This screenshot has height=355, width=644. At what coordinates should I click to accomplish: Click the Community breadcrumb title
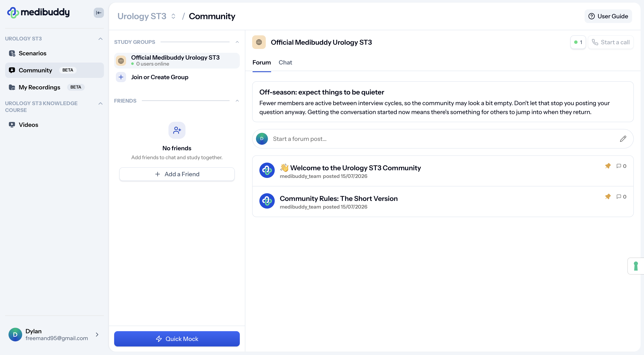(212, 16)
